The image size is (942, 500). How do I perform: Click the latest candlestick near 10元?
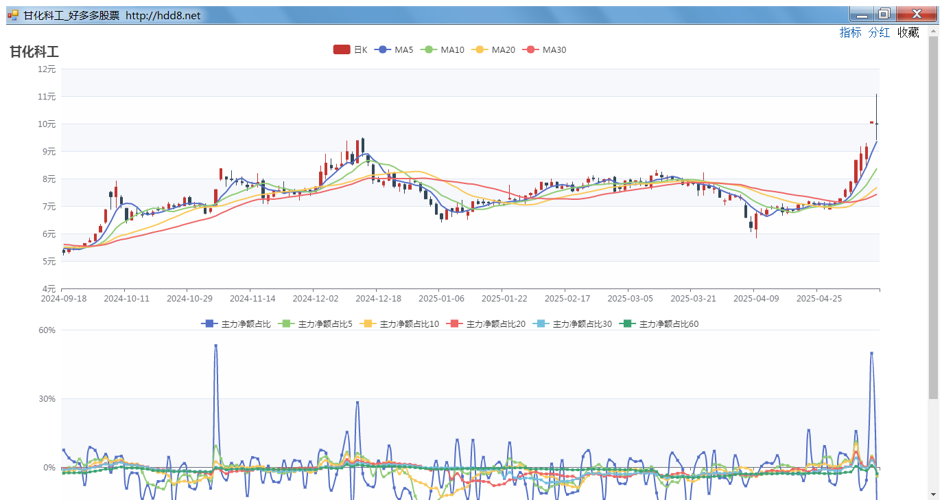tap(877, 124)
